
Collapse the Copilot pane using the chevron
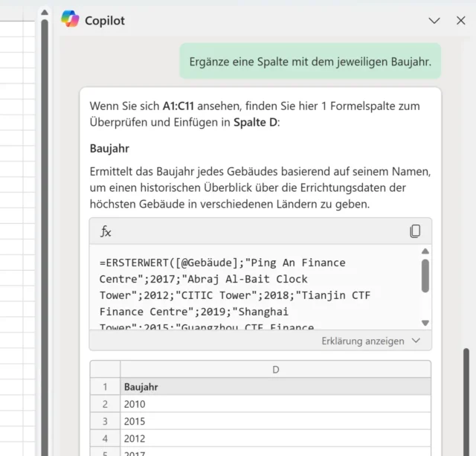pyautogui.click(x=434, y=21)
